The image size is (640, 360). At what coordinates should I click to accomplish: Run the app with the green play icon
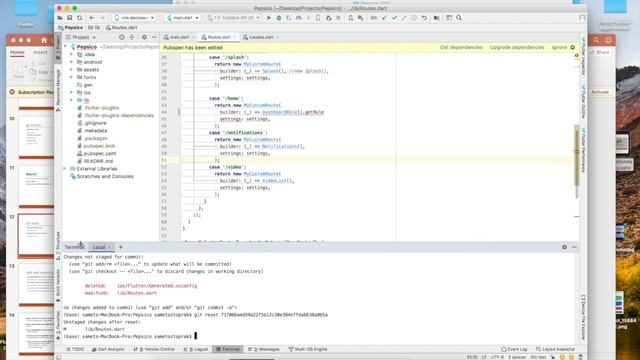pos(269,18)
